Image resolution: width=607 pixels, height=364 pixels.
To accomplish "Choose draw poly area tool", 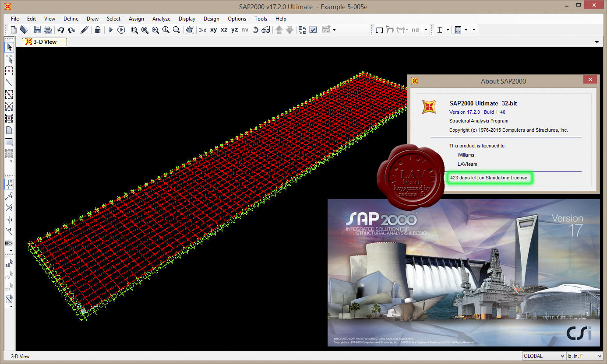I will 9,130.
